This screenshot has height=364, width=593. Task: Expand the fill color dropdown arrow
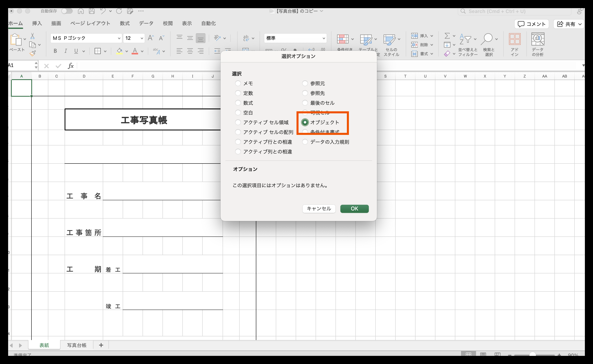coord(127,51)
